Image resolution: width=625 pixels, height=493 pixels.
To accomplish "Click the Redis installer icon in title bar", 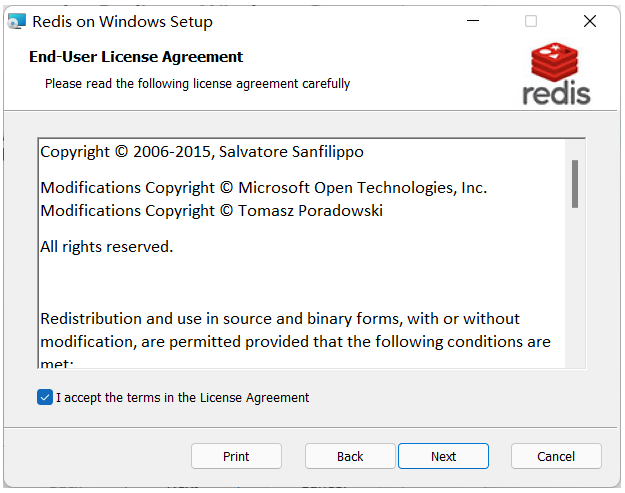I will pos(16,21).
